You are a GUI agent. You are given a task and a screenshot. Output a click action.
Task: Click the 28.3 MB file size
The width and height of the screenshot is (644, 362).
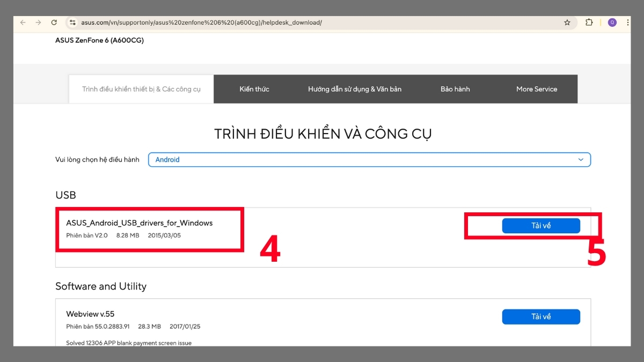149,327
